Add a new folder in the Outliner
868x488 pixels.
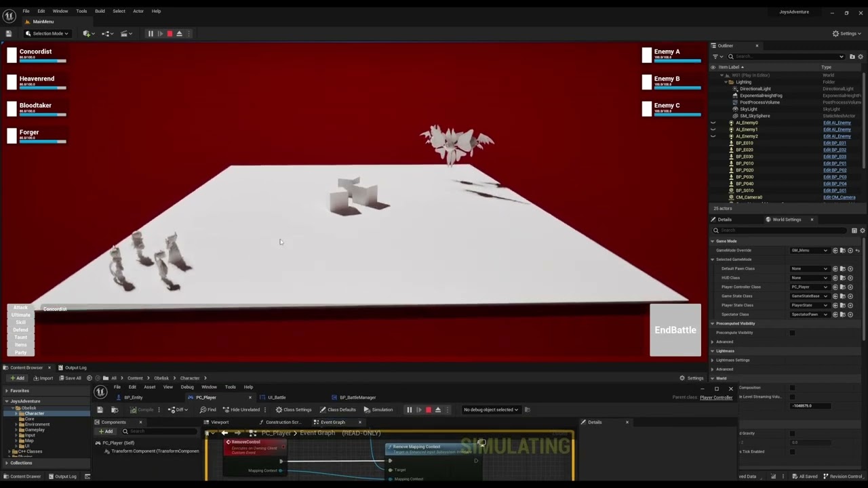[x=852, y=56]
